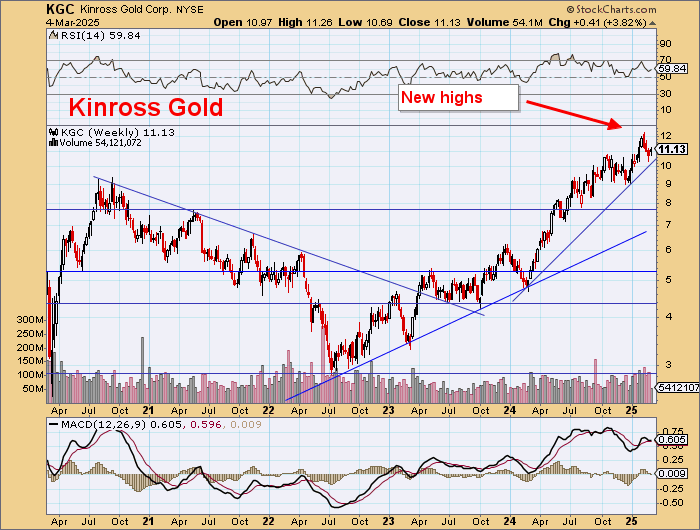Click year 23 on price panel time axis
This screenshot has width=700, height=530.
tap(389, 410)
